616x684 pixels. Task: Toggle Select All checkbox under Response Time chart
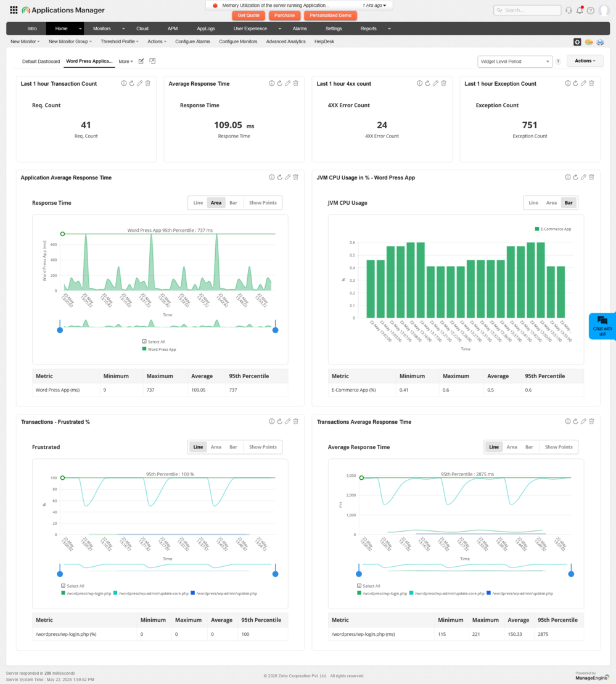(x=144, y=342)
